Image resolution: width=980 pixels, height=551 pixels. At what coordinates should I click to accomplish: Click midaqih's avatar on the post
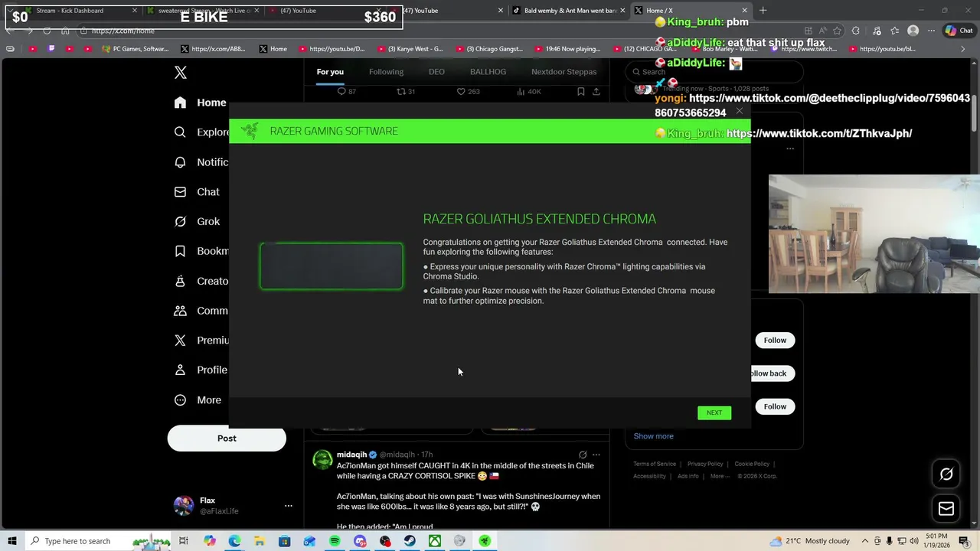click(x=322, y=459)
